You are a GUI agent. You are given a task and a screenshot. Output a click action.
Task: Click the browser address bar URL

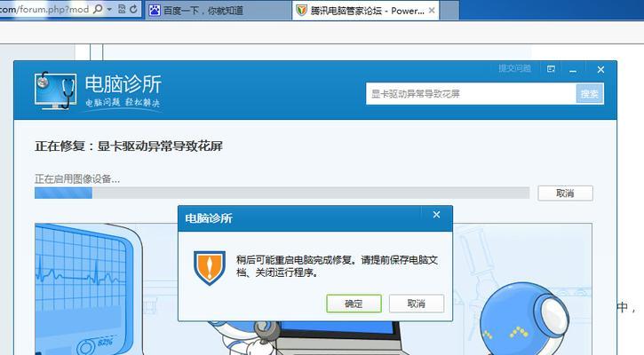click(x=44, y=9)
